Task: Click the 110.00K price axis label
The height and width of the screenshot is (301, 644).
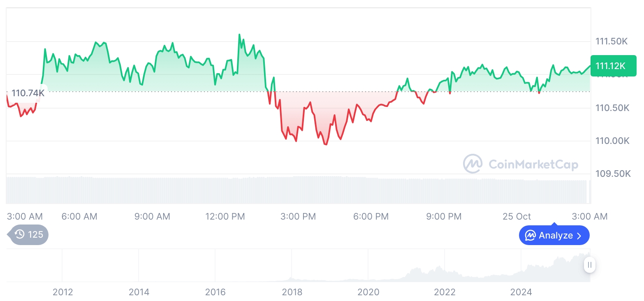Action: pos(612,141)
